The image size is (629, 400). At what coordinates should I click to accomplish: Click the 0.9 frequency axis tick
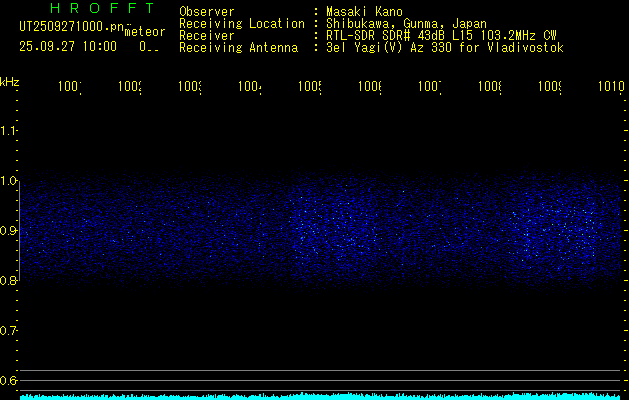(10, 231)
